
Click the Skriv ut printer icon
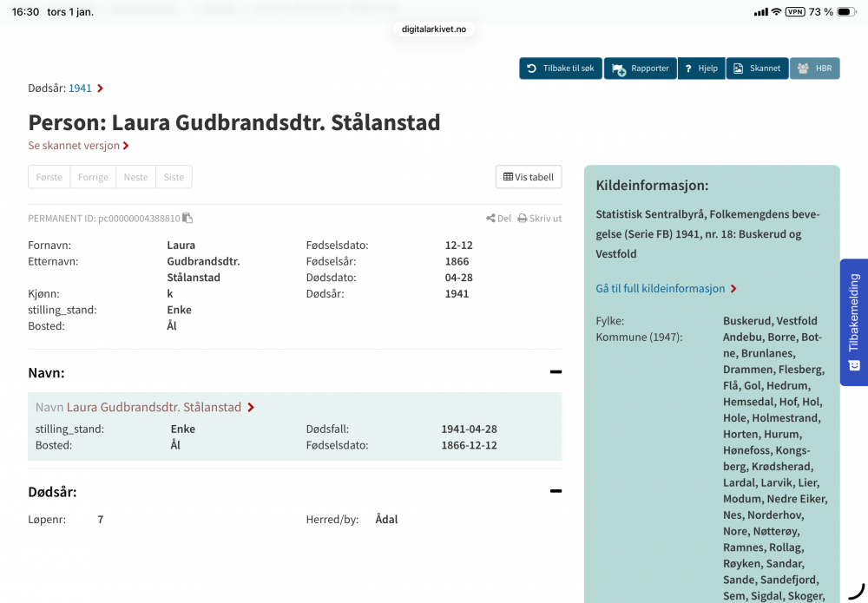pos(523,219)
